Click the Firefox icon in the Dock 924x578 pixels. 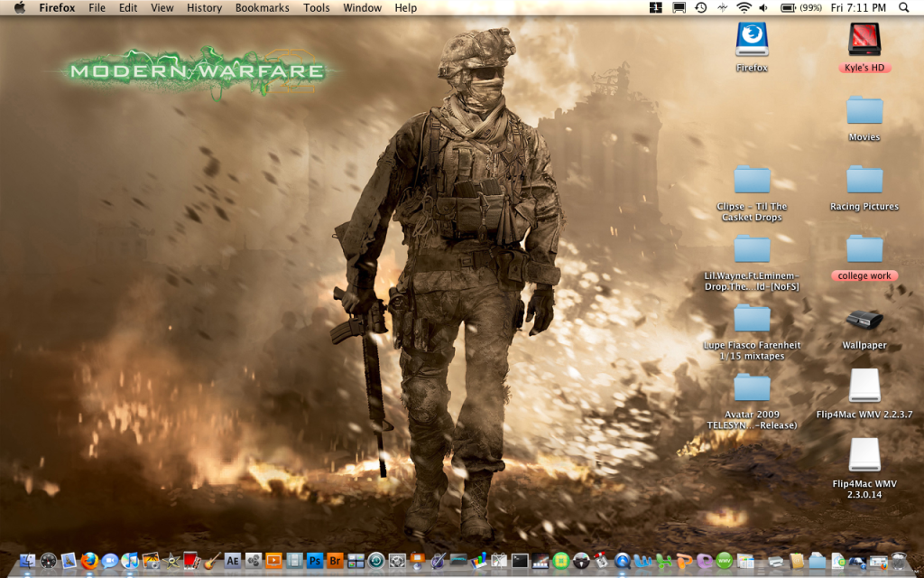coord(89,560)
